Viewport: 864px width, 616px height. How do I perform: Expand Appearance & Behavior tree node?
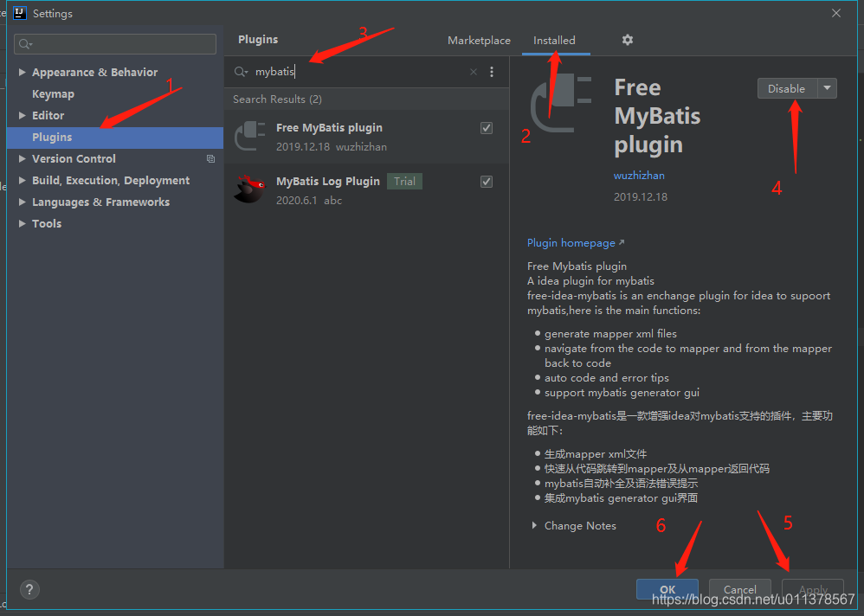click(x=22, y=72)
